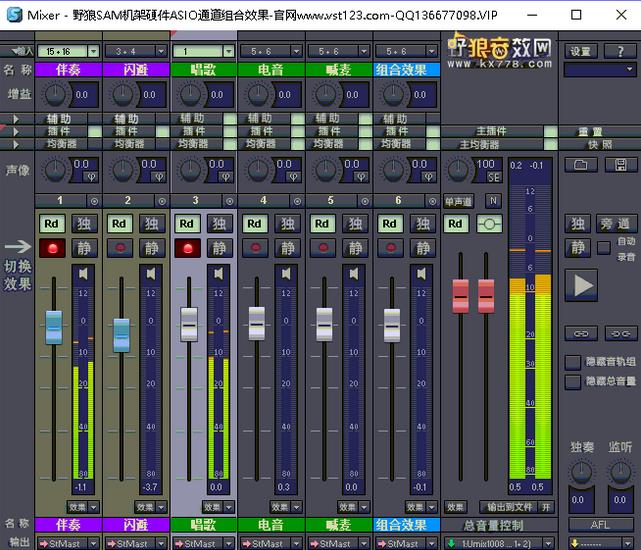Click the 独奏 solo level knob
The height and width of the screenshot is (550, 641).
pyautogui.click(x=581, y=472)
